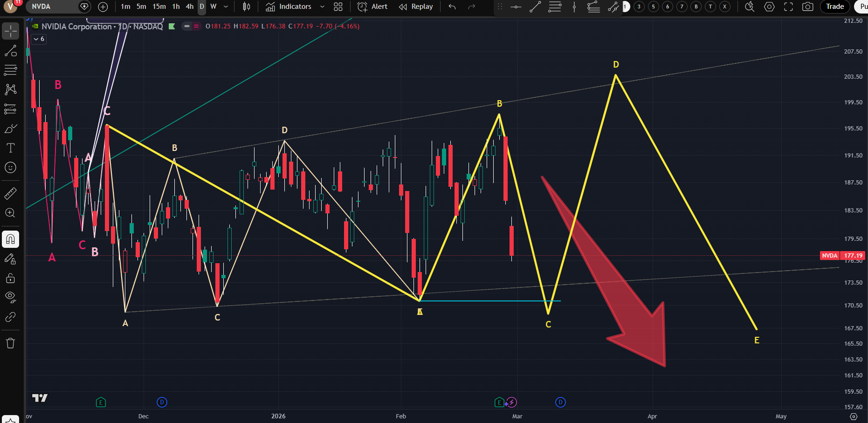The image size is (868, 423).
Task: Collapse the indicator legend showing 6
Action: pos(39,39)
